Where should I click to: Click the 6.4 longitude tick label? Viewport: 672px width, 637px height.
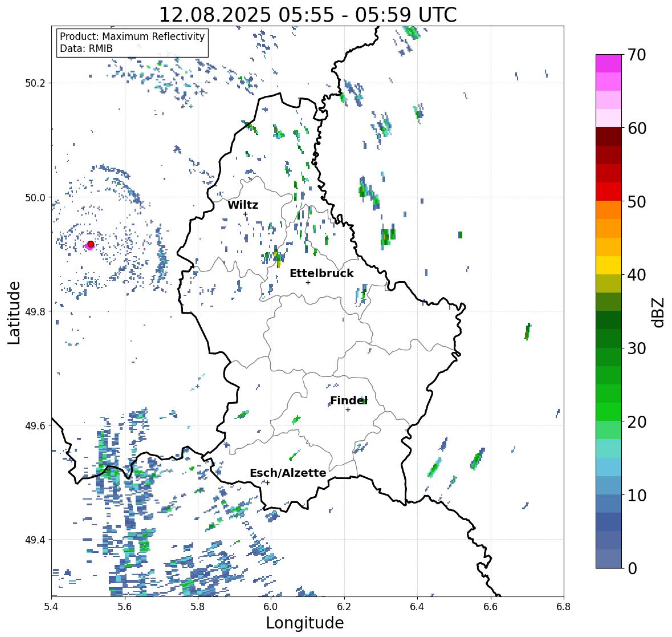(x=417, y=607)
